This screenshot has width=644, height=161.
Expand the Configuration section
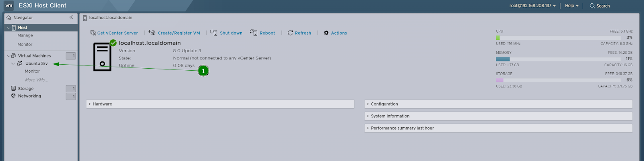498,104
